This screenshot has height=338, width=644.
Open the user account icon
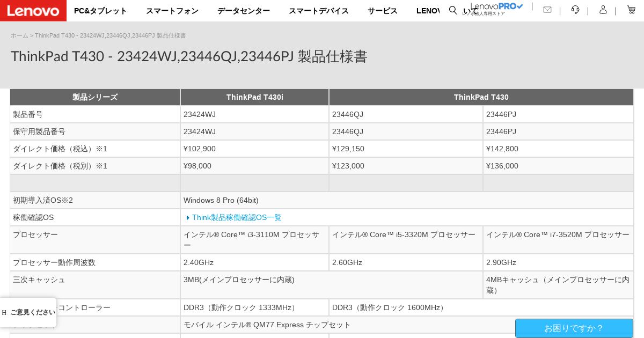(x=603, y=10)
